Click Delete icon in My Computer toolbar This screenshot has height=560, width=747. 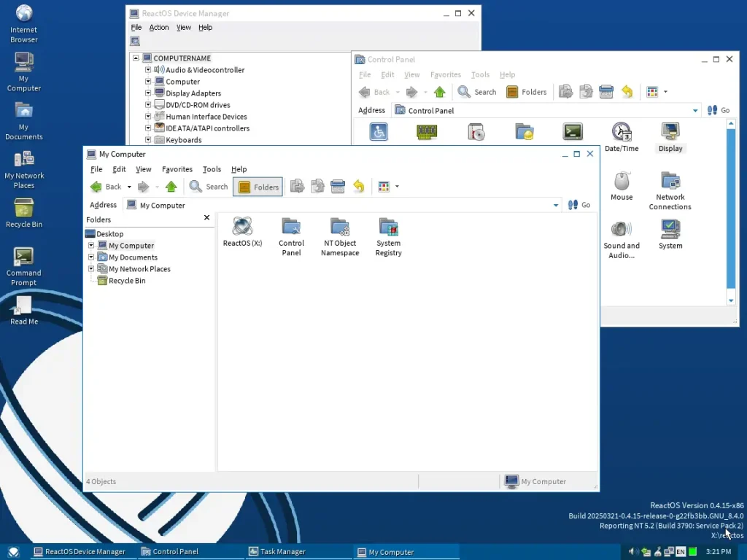pos(338,187)
